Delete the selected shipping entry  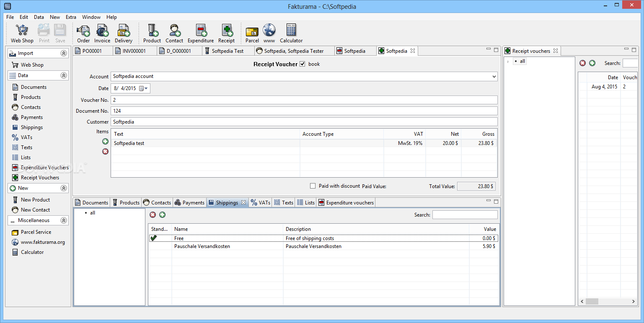click(153, 214)
